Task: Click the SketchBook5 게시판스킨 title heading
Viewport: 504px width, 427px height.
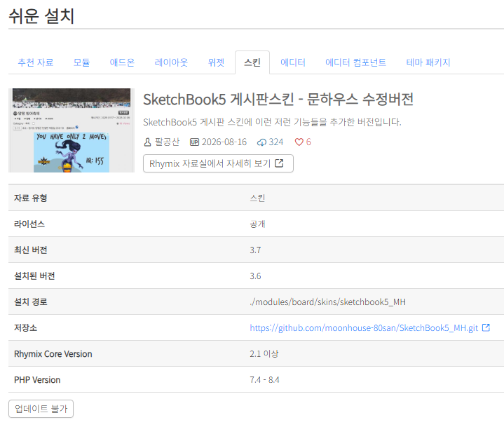Action: tap(278, 99)
